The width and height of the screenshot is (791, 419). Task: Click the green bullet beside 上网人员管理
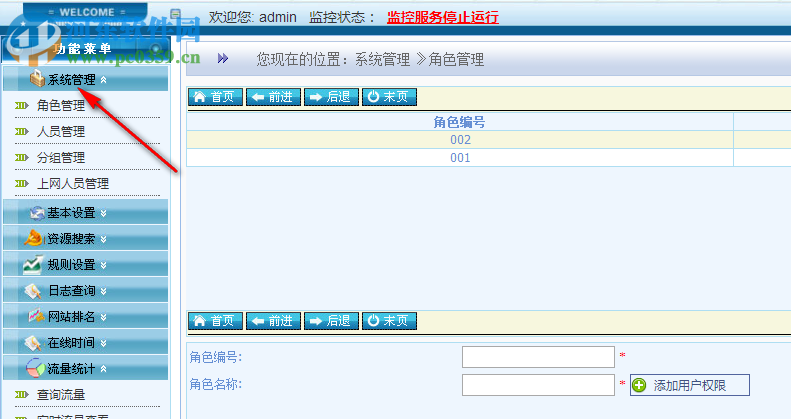[21, 184]
